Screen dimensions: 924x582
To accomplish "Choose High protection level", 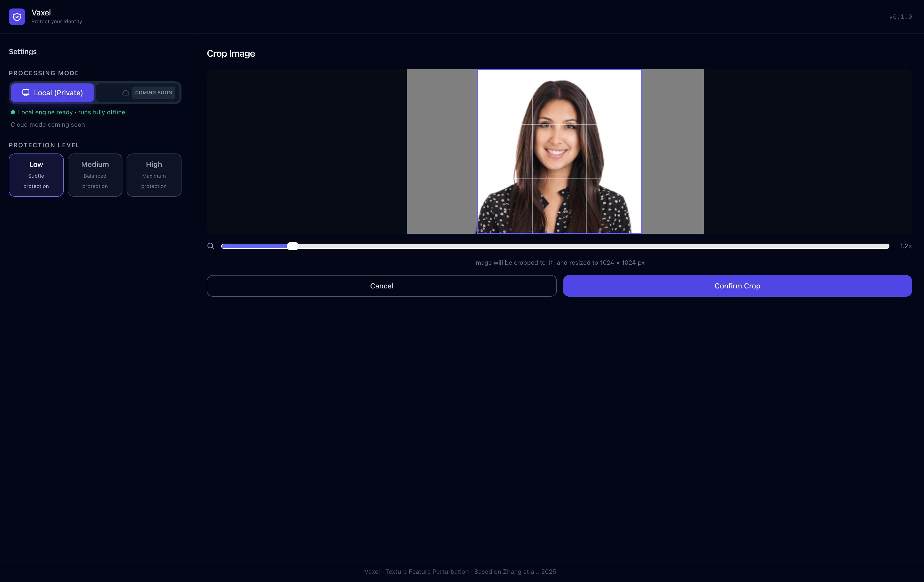I will click(x=154, y=175).
